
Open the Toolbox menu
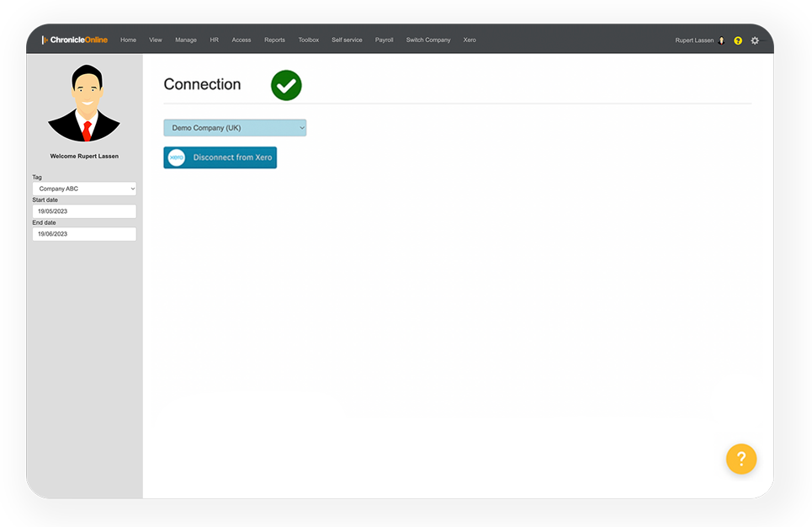[309, 40]
